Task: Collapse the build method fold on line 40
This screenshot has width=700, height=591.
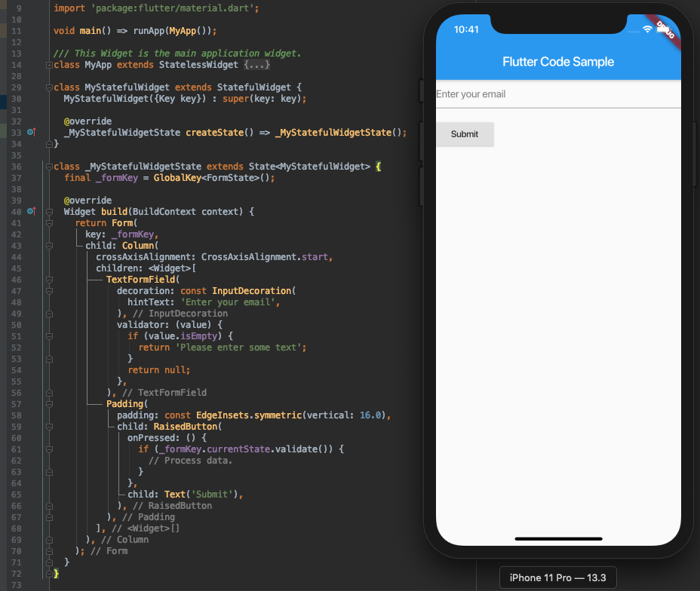Action: tap(49, 212)
